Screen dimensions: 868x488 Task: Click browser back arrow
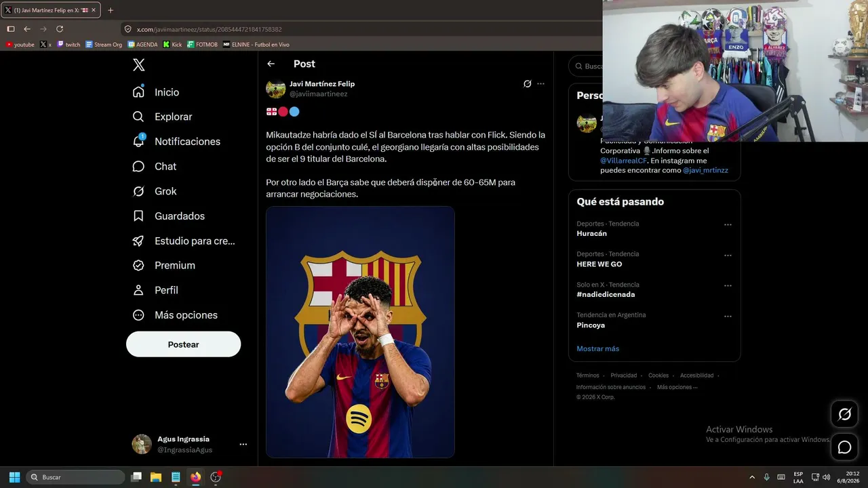(27, 29)
